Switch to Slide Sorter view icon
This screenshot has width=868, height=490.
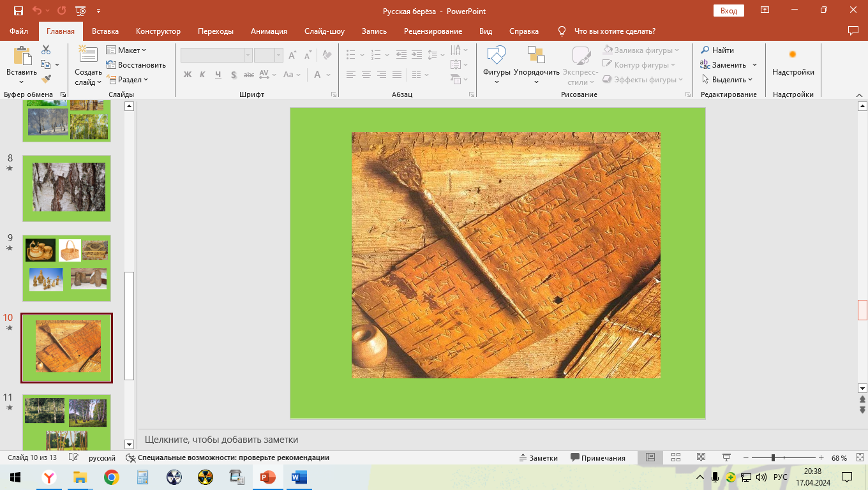(676, 457)
